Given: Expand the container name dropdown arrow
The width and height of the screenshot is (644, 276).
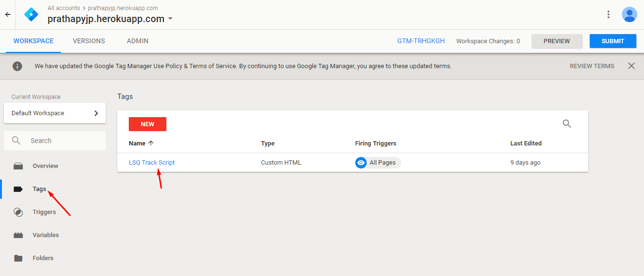Looking at the screenshot, I should tap(170, 19).
